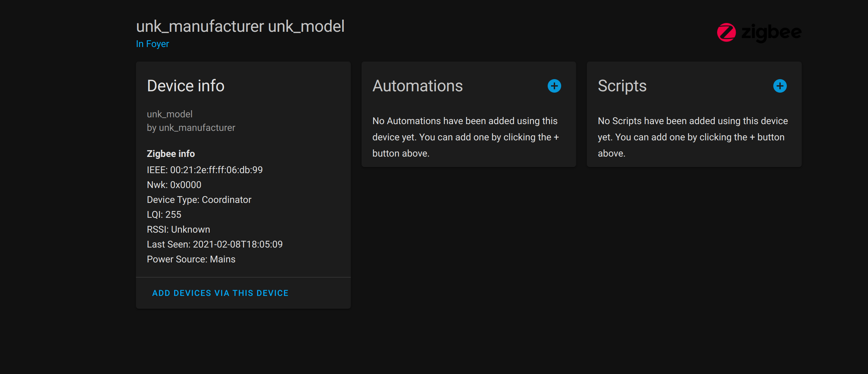Click ADD DEVICES VIA THIS DEVICE
Image resolution: width=868 pixels, height=374 pixels.
(x=220, y=293)
